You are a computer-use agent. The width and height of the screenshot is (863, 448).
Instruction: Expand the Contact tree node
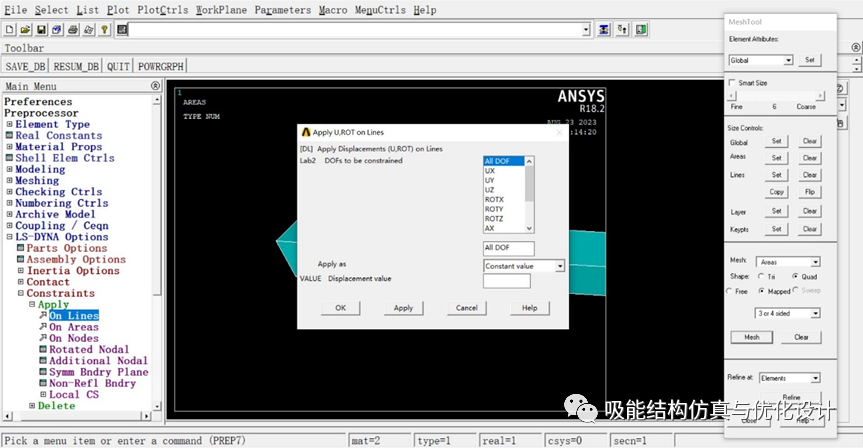21,282
